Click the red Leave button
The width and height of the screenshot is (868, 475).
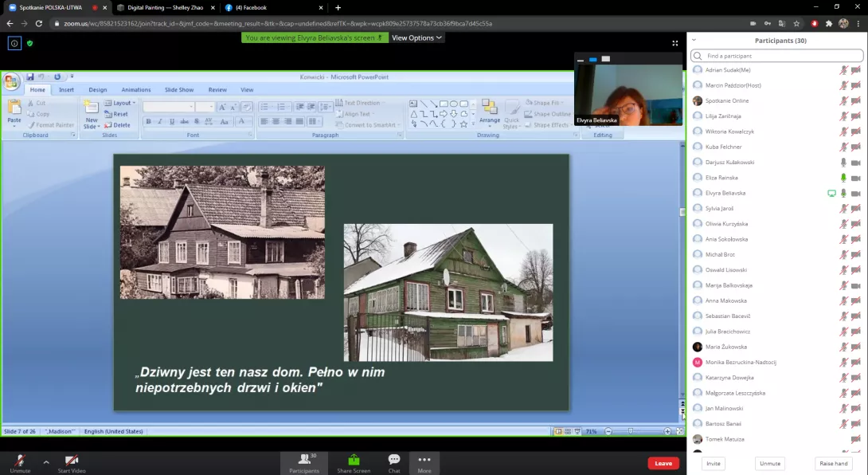pyautogui.click(x=663, y=463)
